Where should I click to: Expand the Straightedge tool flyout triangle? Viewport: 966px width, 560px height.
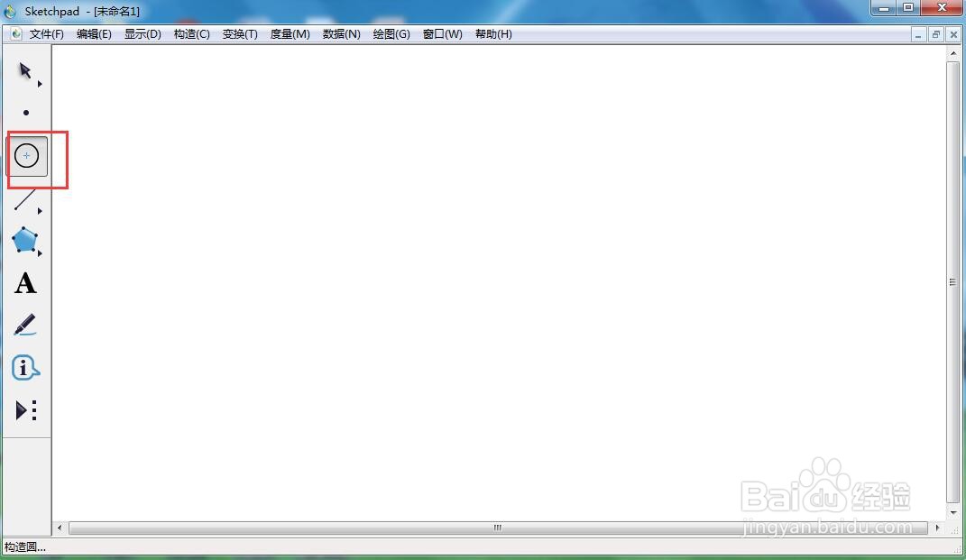[x=40, y=211]
